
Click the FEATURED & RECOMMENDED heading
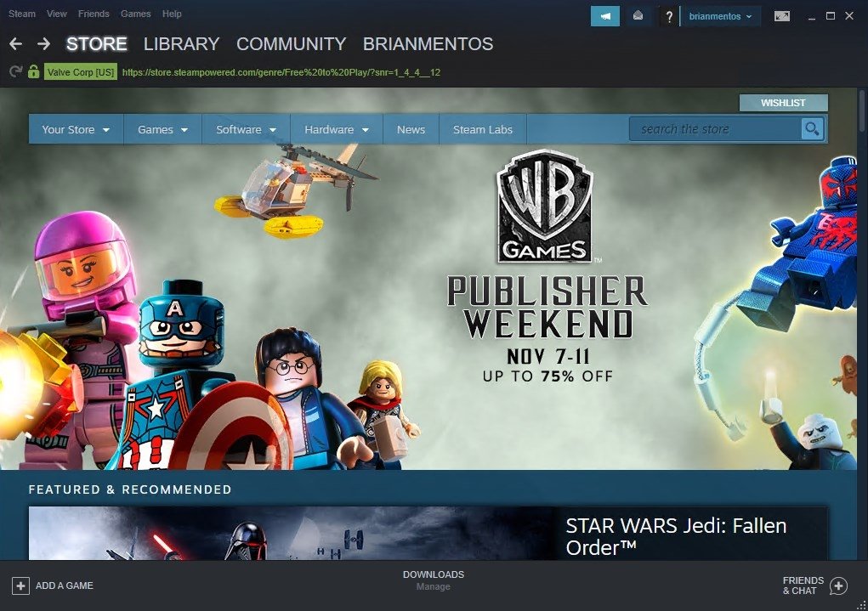[130, 489]
